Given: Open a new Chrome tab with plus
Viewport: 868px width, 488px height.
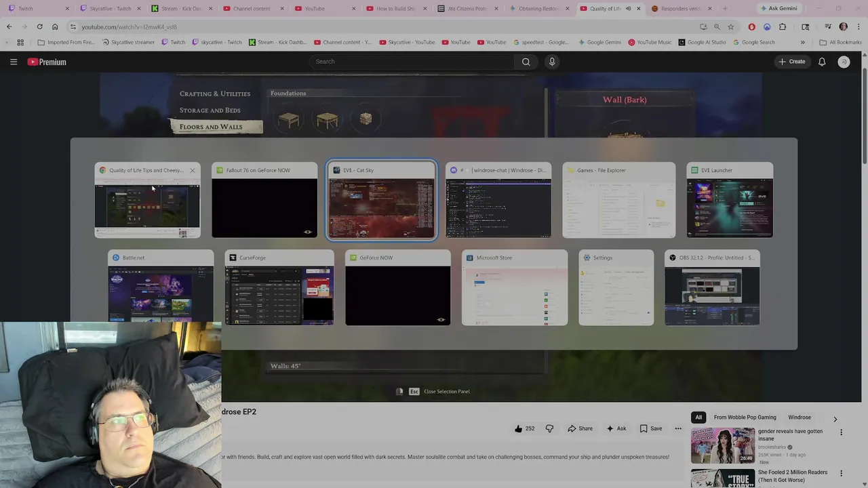Looking at the screenshot, I should 724,9.
